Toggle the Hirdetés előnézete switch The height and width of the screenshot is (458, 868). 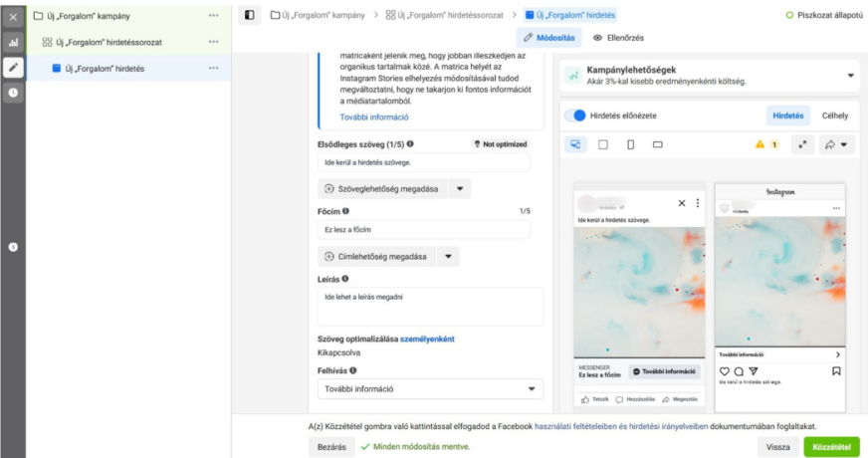[x=575, y=115]
